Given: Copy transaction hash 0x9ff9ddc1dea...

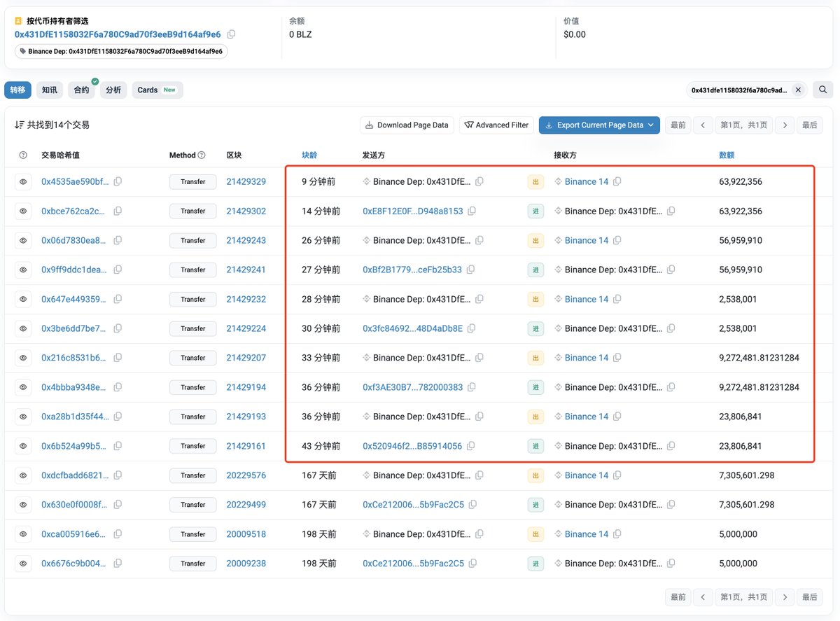Looking at the screenshot, I should (x=118, y=270).
